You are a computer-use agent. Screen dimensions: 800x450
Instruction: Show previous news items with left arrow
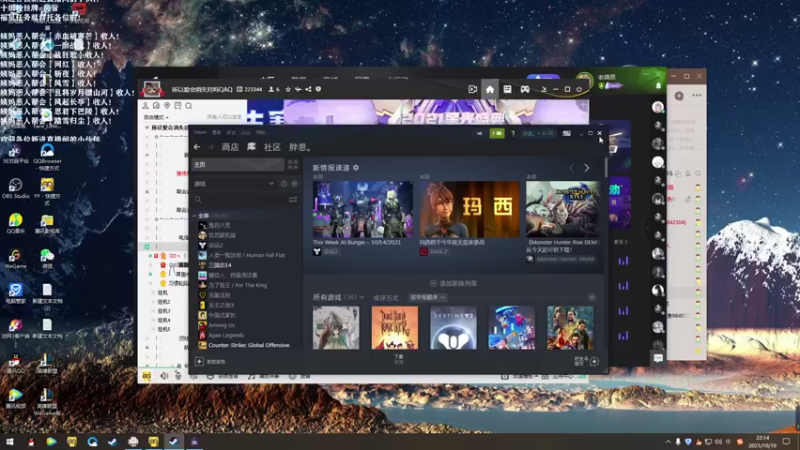(x=571, y=168)
